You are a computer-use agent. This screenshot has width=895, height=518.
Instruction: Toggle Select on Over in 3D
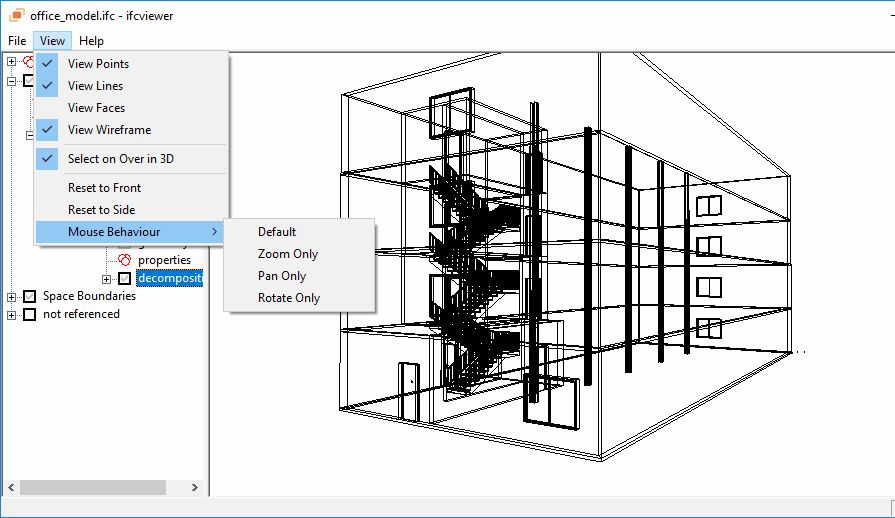click(131, 159)
